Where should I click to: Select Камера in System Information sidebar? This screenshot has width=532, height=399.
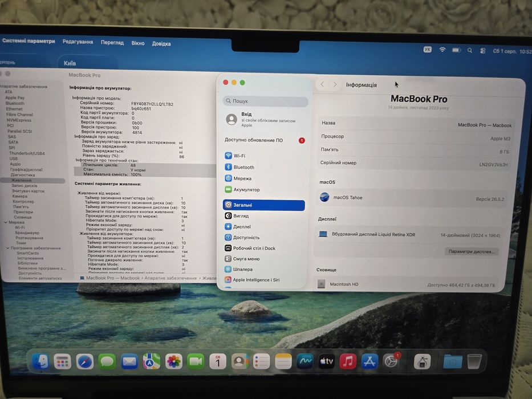click(19, 196)
